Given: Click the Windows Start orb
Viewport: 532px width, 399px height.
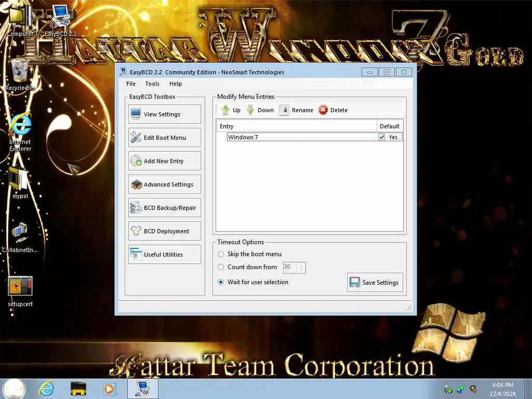Looking at the screenshot, I should click(x=14, y=389).
